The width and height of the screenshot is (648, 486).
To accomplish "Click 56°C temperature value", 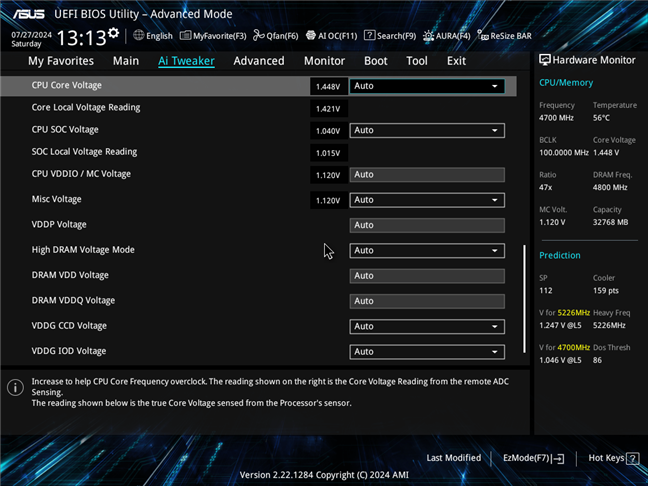I will (x=601, y=118).
